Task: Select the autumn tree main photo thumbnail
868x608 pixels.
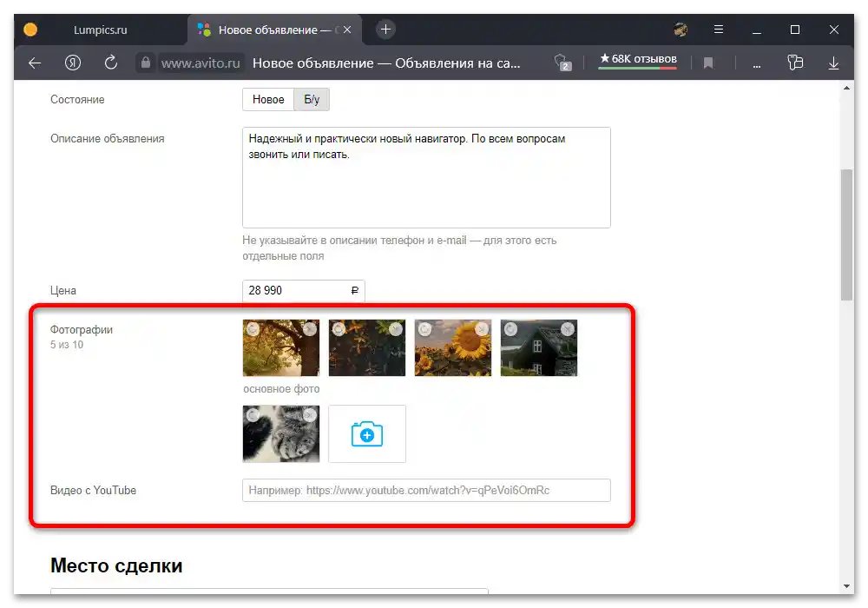Action: click(281, 347)
